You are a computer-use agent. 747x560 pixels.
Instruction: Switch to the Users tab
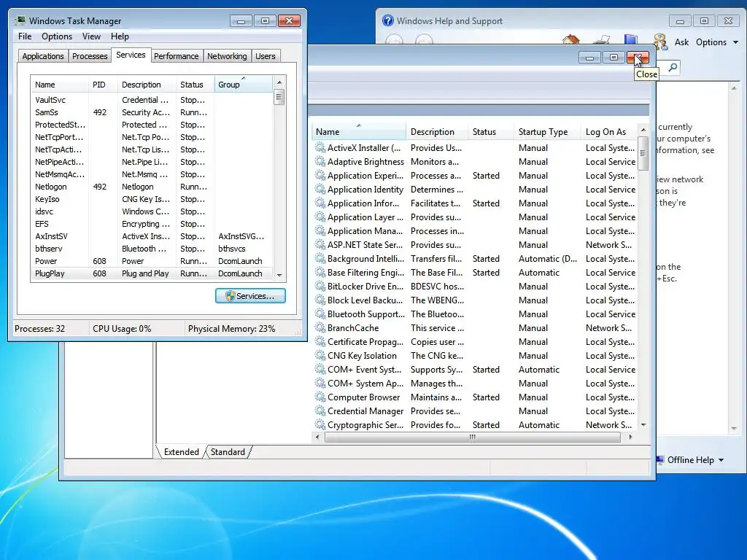[x=266, y=55]
